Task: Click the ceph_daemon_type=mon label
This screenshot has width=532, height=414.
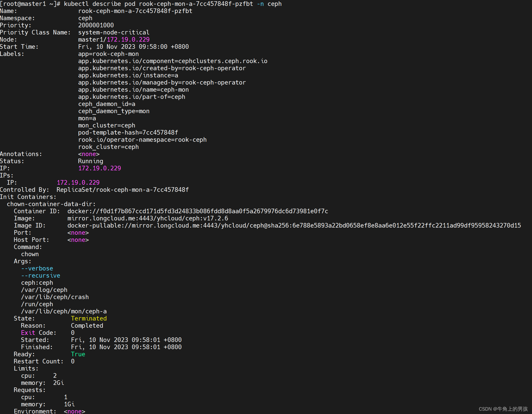Action: click(x=114, y=111)
